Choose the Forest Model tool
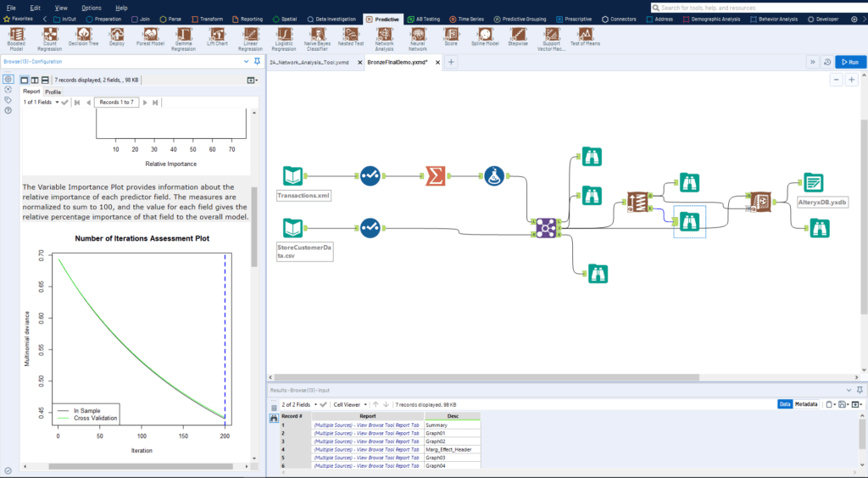Image resolution: width=868 pixels, height=478 pixels. (x=150, y=34)
